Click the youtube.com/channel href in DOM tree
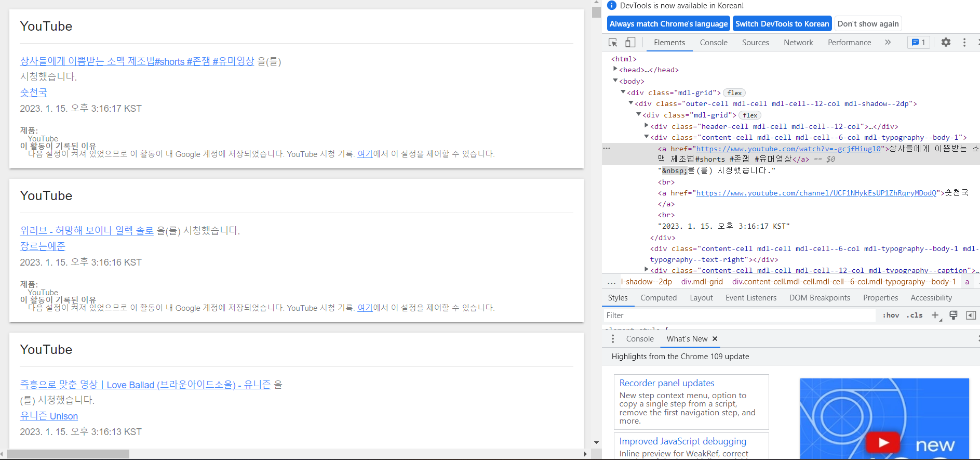Image resolution: width=980 pixels, height=460 pixels. (816, 193)
